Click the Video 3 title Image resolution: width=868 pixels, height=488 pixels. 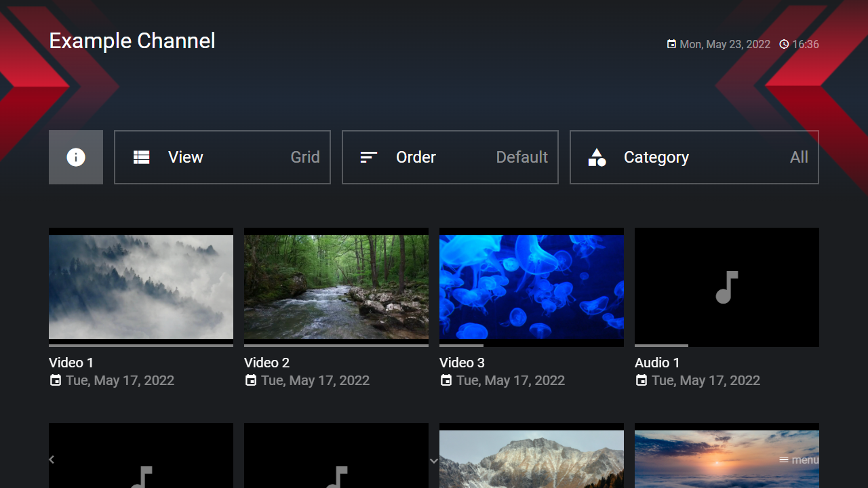click(x=462, y=363)
